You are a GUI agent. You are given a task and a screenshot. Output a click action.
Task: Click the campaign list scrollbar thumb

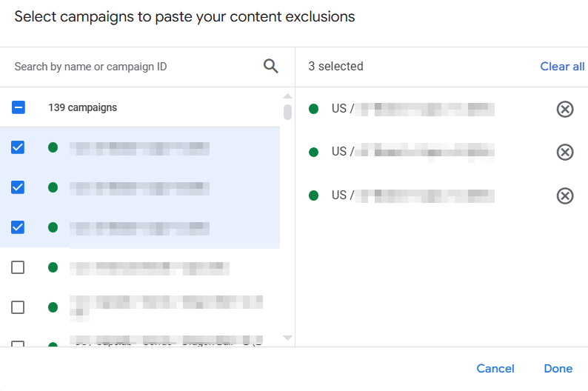pos(287,112)
